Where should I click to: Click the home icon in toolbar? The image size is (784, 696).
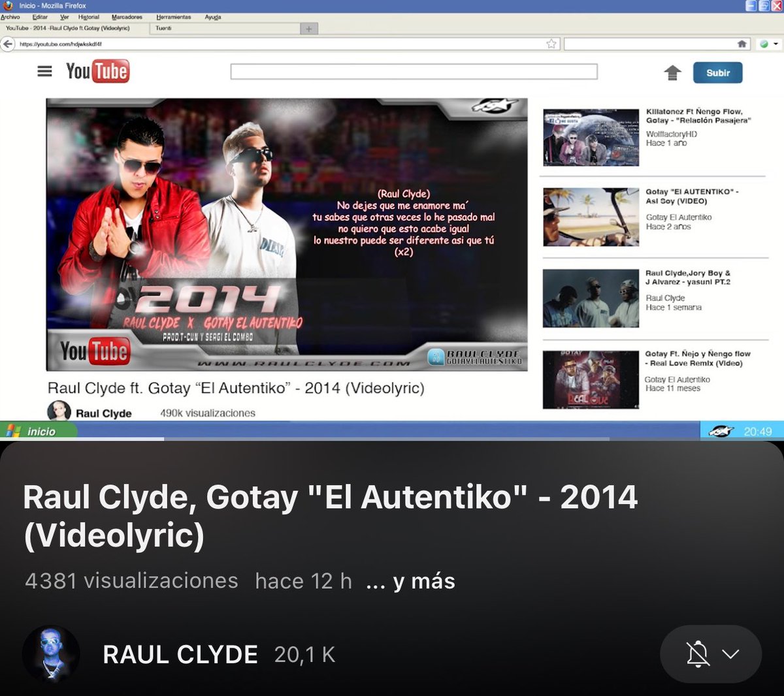click(742, 44)
